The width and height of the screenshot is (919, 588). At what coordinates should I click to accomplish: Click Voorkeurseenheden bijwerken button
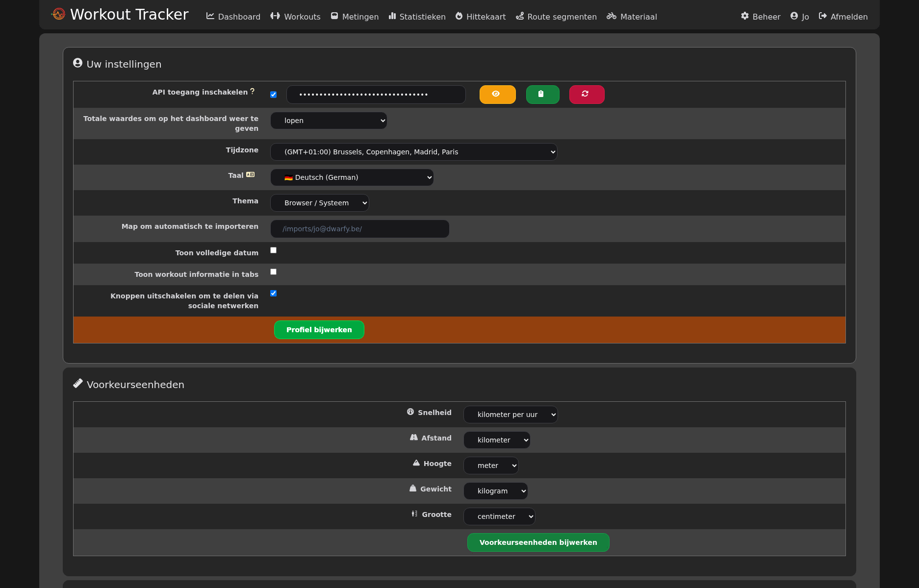tap(538, 542)
